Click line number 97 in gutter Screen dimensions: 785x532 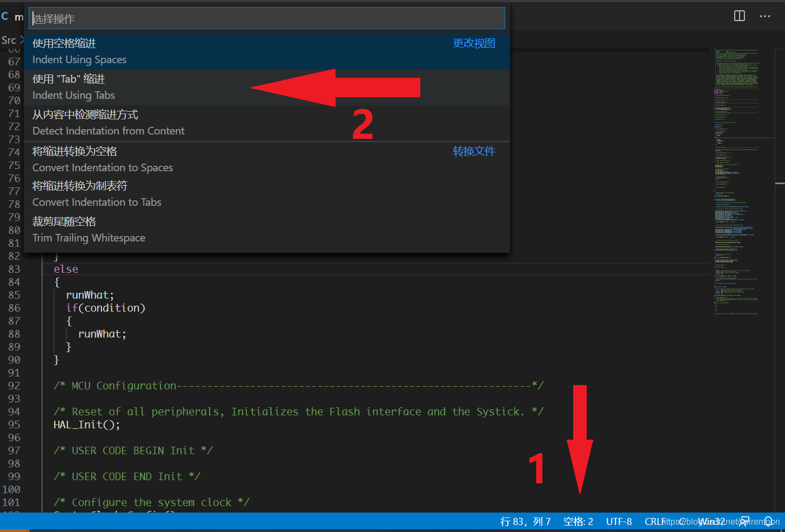(x=14, y=450)
